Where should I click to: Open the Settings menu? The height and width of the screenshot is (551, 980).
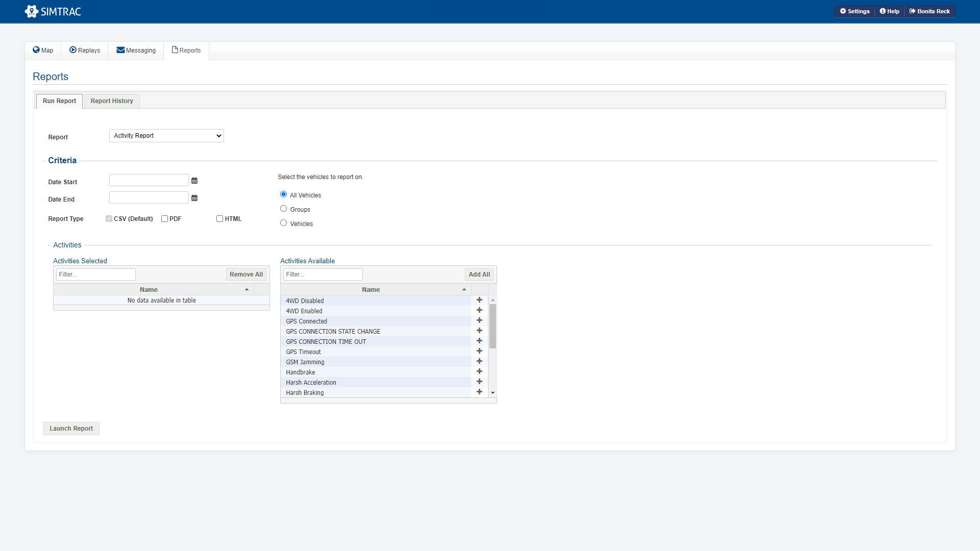pos(855,11)
